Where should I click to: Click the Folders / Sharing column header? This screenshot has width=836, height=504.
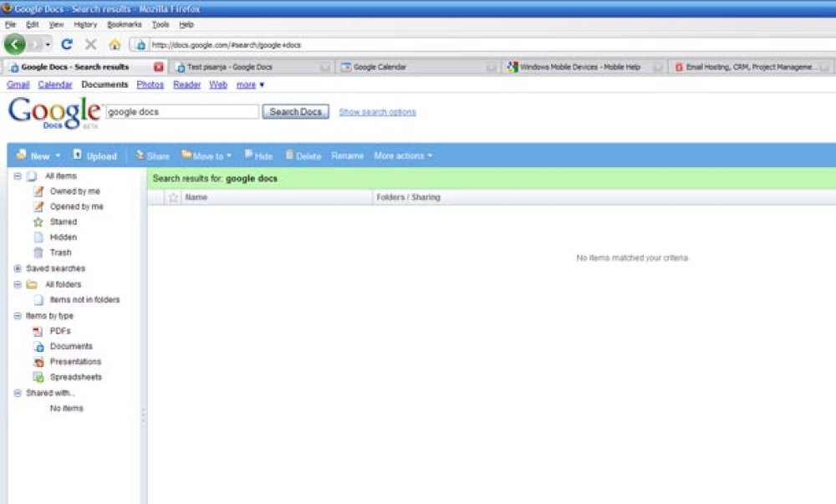tap(409, 197)
